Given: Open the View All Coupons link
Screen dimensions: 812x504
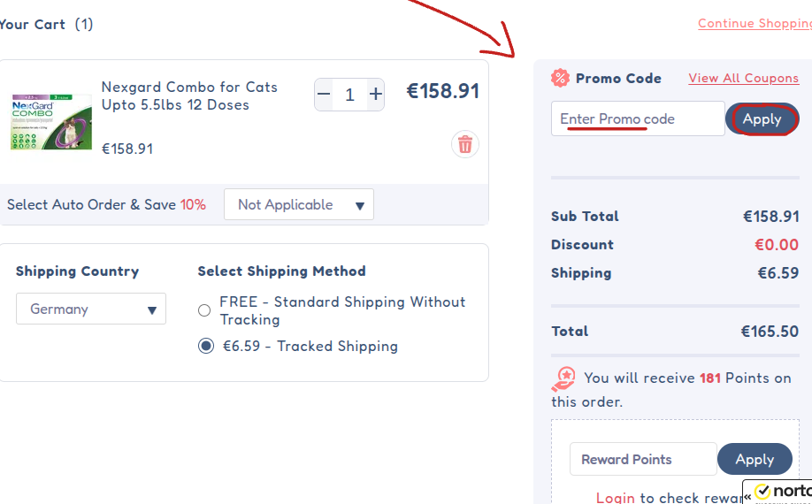Looking at the screenshot, I should point(743,78).
